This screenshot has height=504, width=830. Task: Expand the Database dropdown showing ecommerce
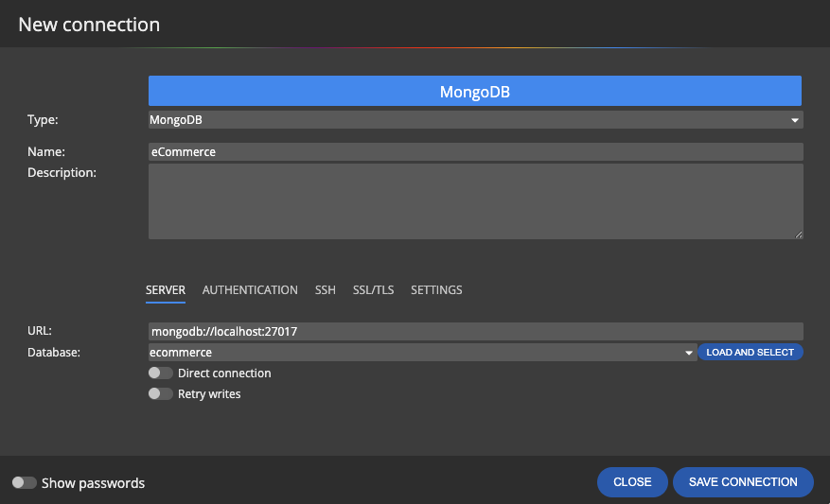pyautogui.click(x=422, y=352)
